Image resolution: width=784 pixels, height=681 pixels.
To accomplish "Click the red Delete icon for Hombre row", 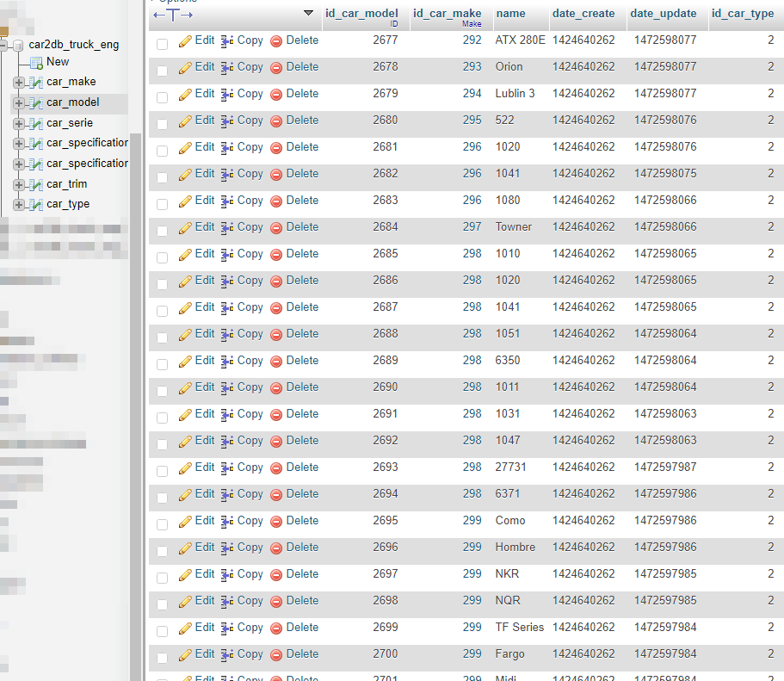I will click(276, 548).
